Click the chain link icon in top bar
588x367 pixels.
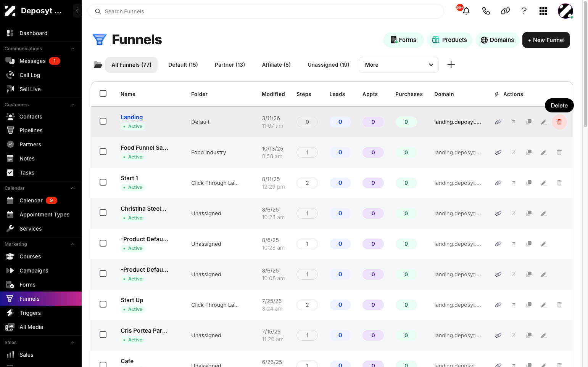(505, 11)
